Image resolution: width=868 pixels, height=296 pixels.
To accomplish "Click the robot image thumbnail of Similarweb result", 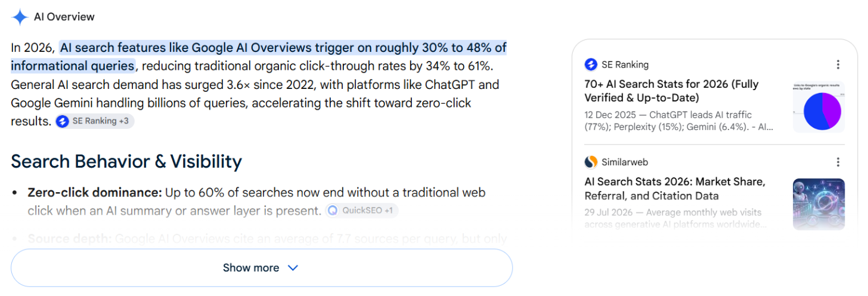I will [819, 205].
